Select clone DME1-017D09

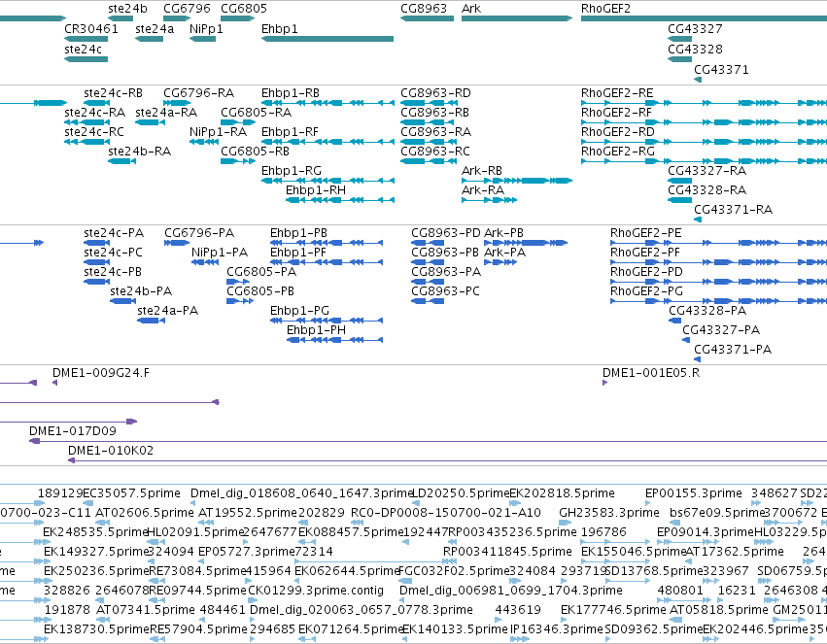coord(73,431)
